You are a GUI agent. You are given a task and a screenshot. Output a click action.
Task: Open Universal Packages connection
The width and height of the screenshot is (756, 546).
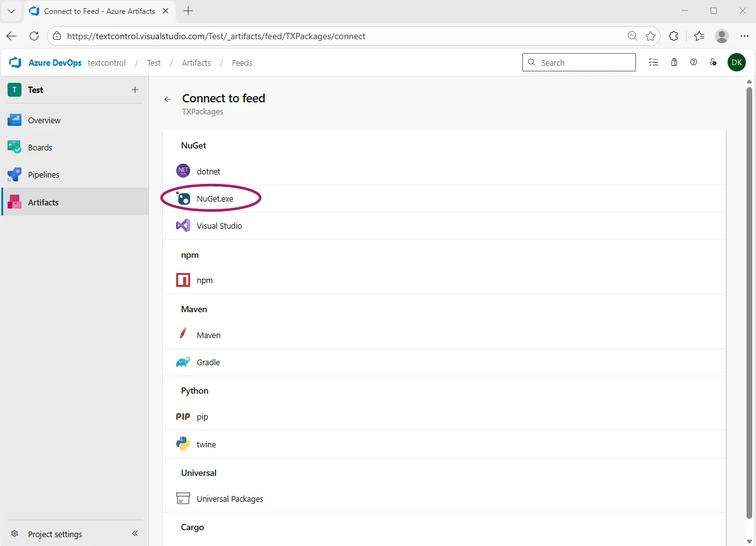point(230,499)
